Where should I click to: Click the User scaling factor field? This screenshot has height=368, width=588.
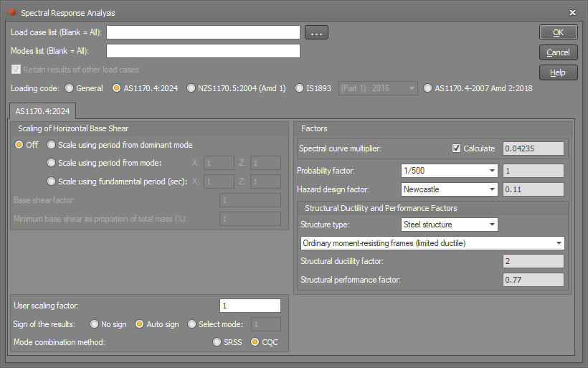(x=250, y=306)
